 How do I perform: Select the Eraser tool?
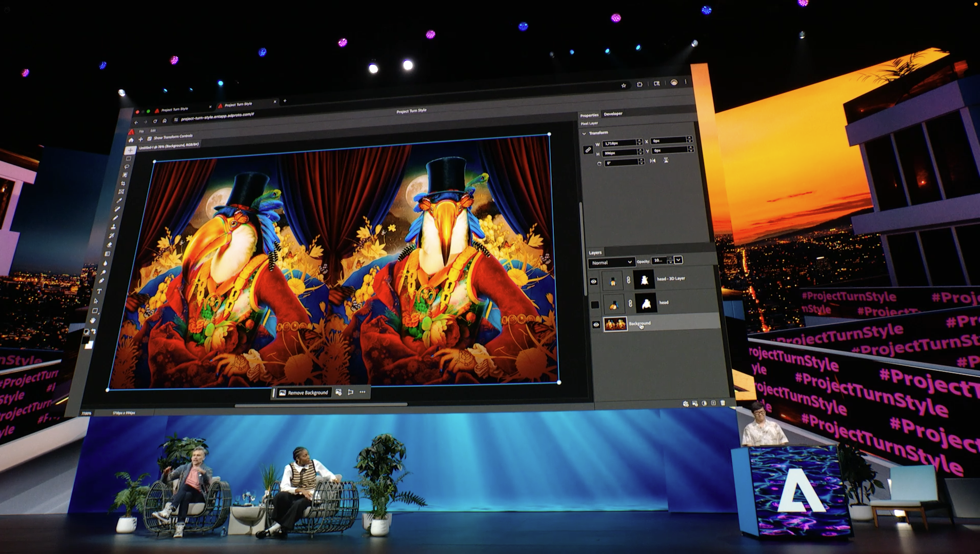tap(109, 245)
